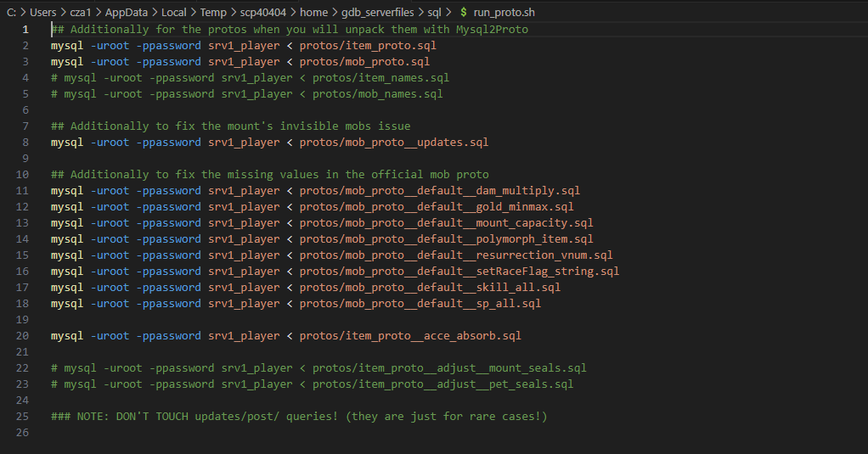Click the protos/mob_proto__updates.sql path text
This screenshot has height=454, width=868.
click(x=393, y=143)
